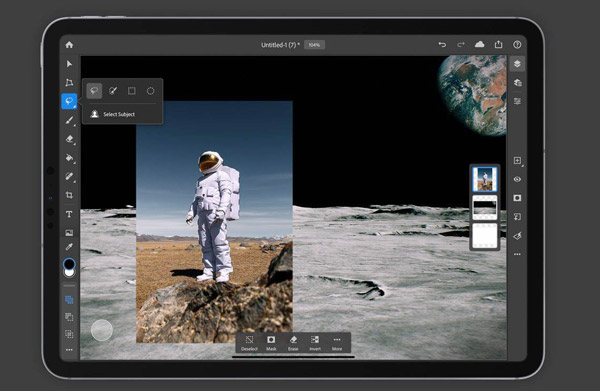The image size is (600, 391).
Task: Click the Untitled-1 (7) document title
Action: tap(280, 45)
